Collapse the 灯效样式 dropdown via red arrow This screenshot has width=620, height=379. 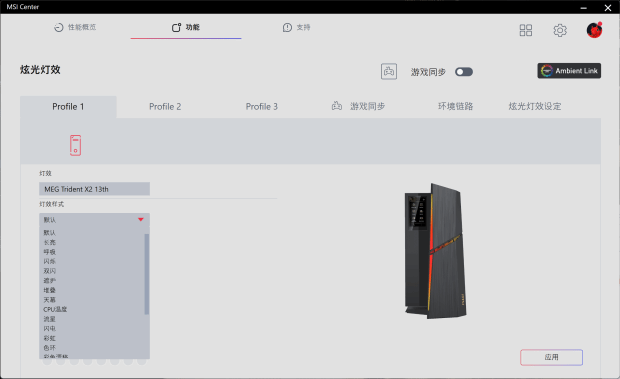point(140,219)
